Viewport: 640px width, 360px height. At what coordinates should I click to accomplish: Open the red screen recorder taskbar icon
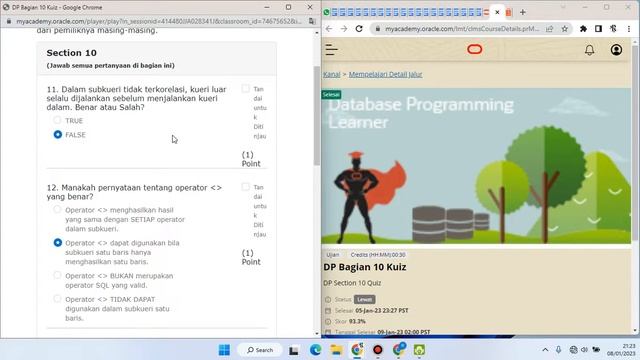tap(378, 350)
